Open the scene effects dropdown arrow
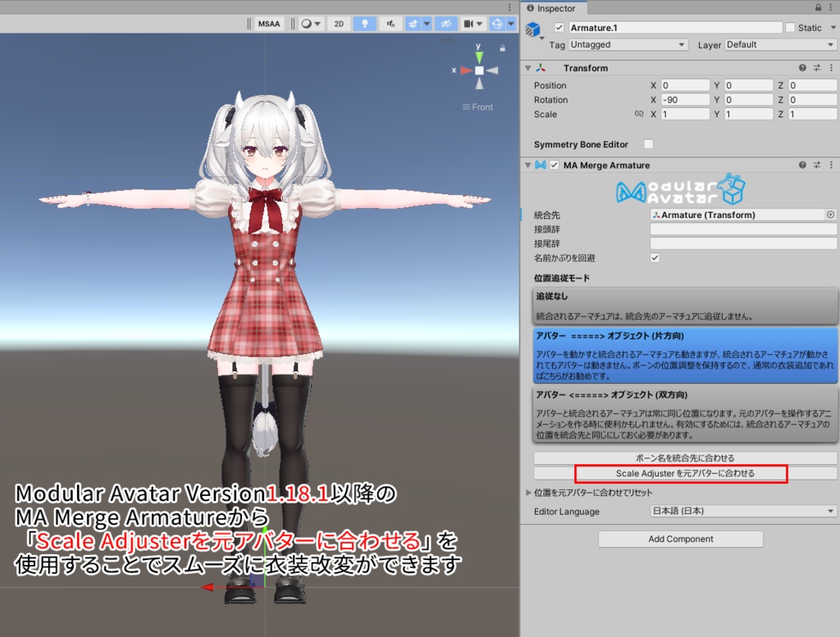Viewport: 840px width, 637px height. point(427,24)
